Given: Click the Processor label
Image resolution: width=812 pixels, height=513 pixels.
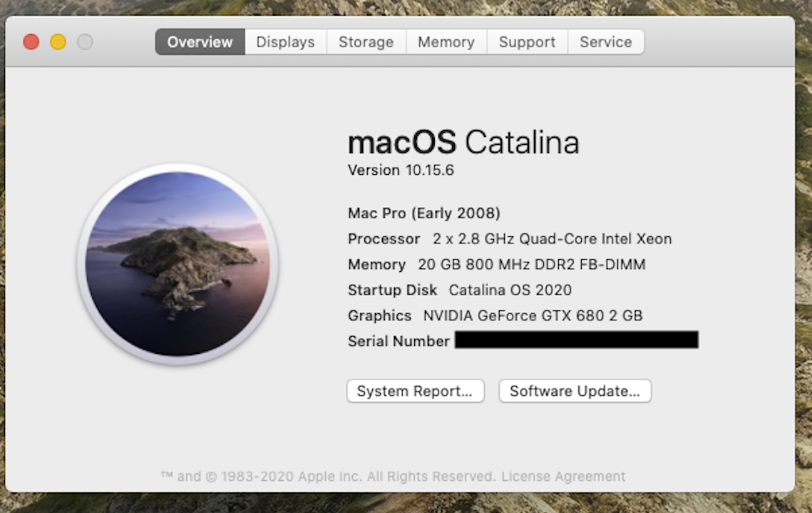Looking at the screenshot, I should [x=384, y=239].
